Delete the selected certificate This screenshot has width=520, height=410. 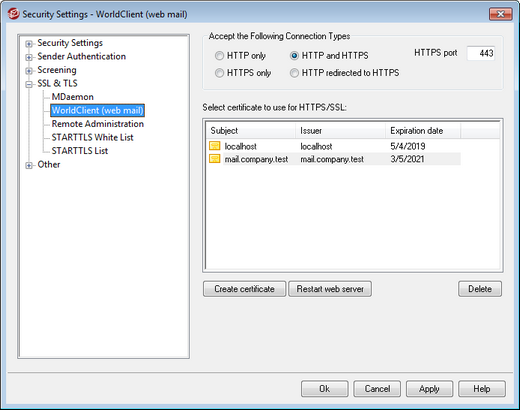pyautogui.click(x=480, y=289)
